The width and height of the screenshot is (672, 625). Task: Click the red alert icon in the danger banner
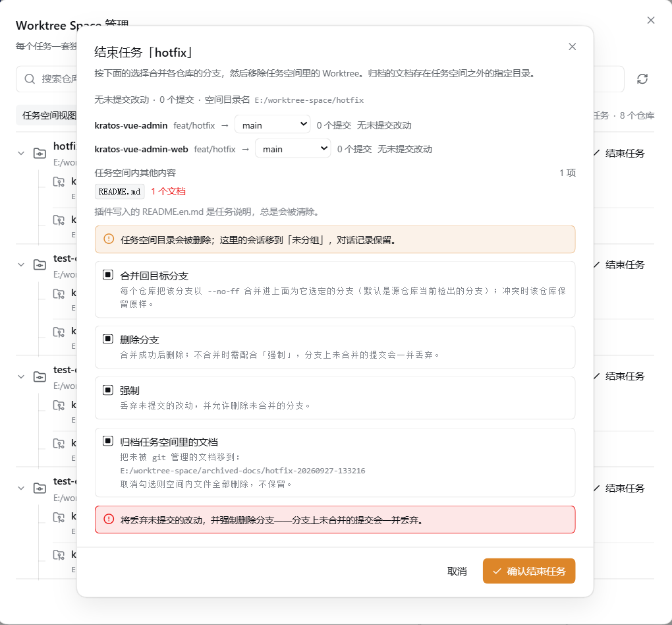point(109,520)
